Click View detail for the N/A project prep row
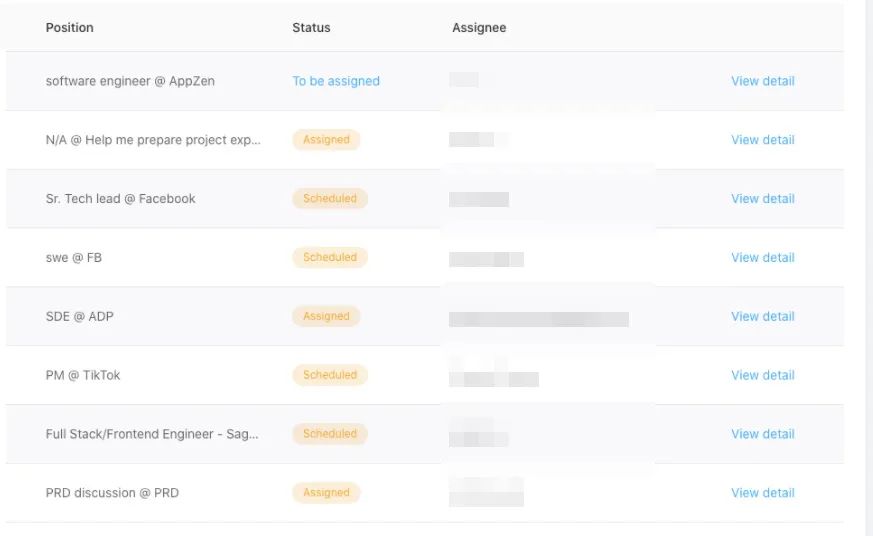 click(762, 140)
